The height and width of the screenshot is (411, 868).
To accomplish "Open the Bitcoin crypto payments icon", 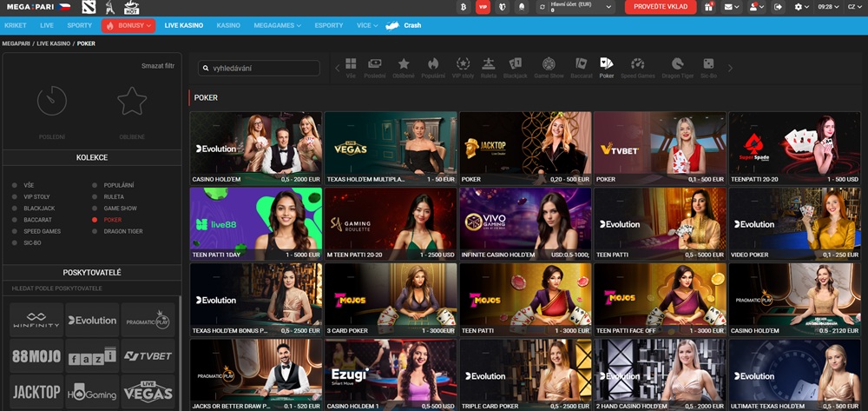I will (464, 7).
